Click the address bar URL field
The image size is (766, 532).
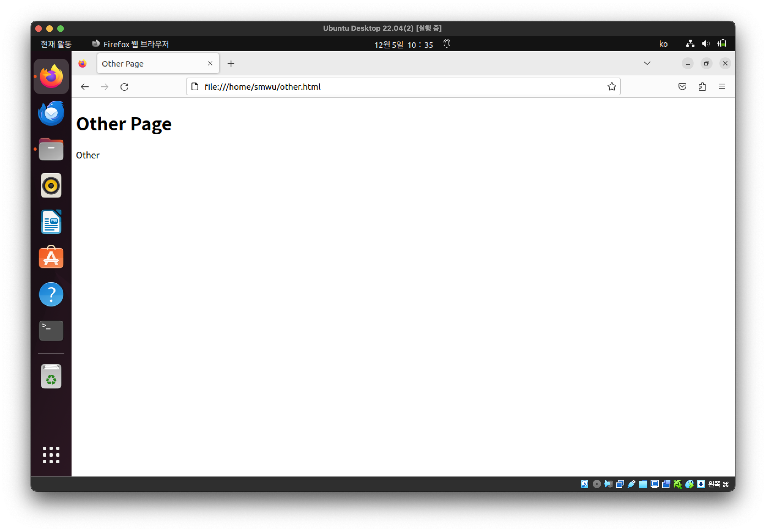(x=403, y=86)
